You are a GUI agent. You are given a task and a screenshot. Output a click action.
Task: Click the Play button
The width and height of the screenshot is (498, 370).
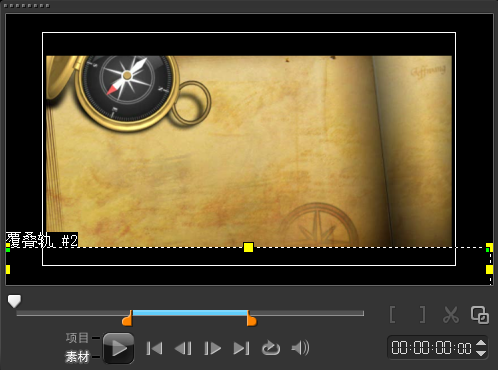click(x=119, y=348)
